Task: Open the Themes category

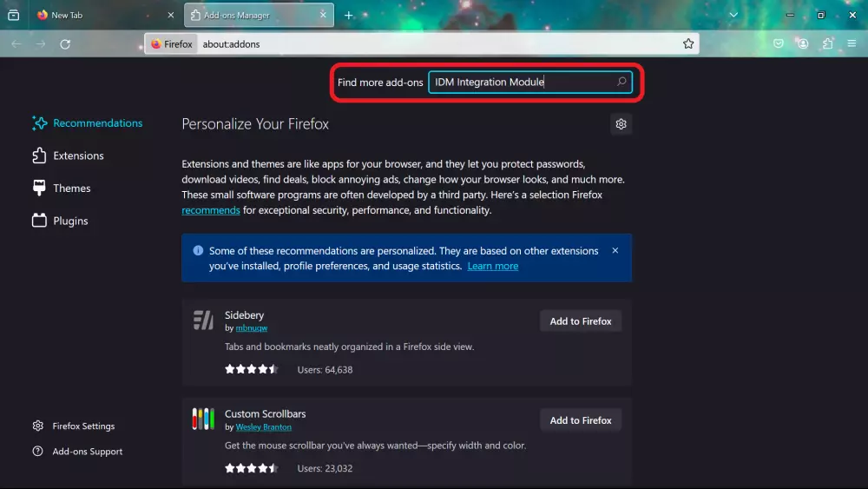Action: coord(62,188)
